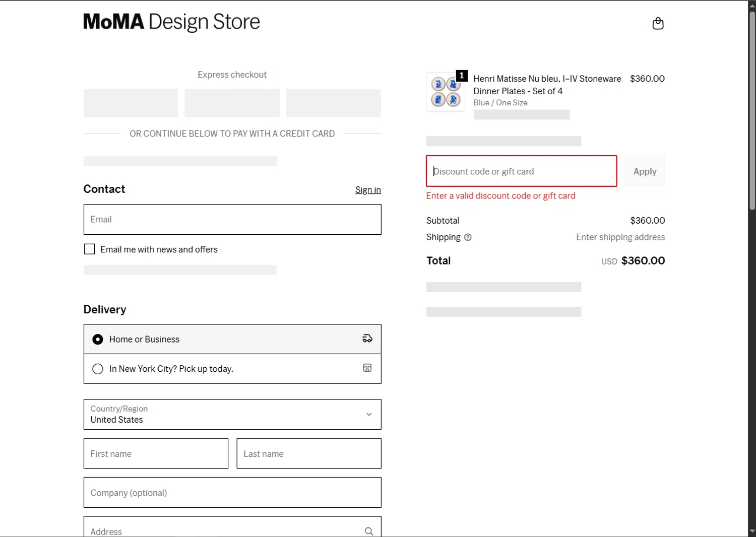
Task: Open the shopping bag icon
Action: (658, 23)
